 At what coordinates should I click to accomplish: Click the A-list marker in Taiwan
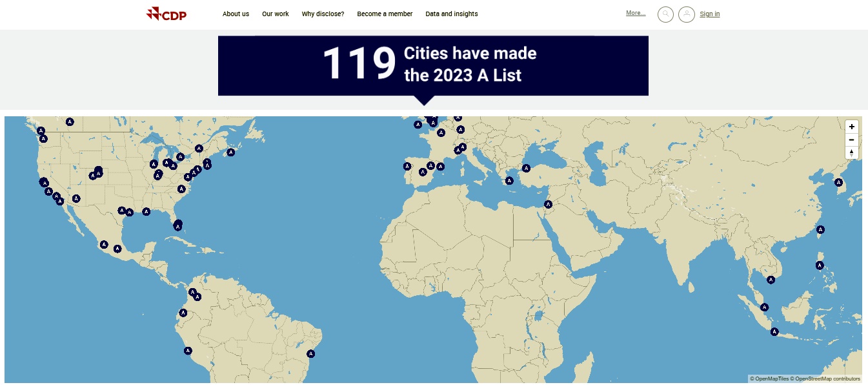point(820,229)
